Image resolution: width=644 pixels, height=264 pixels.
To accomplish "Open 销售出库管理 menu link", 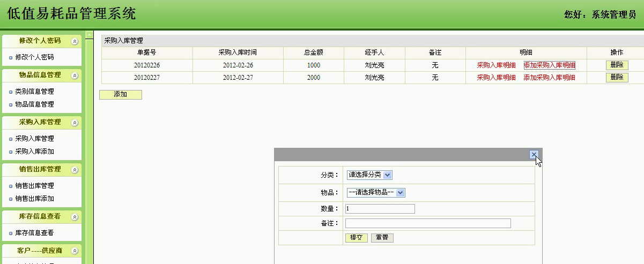I will 34,186.
